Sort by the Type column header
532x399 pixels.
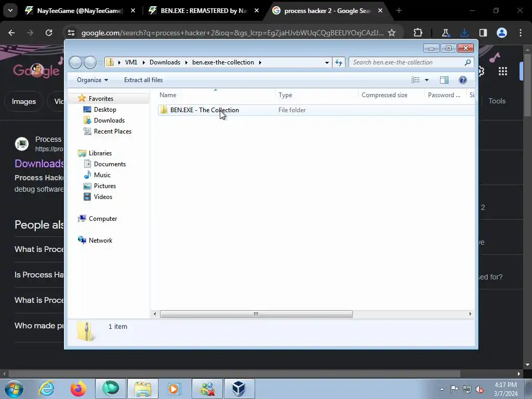[316, 95]
